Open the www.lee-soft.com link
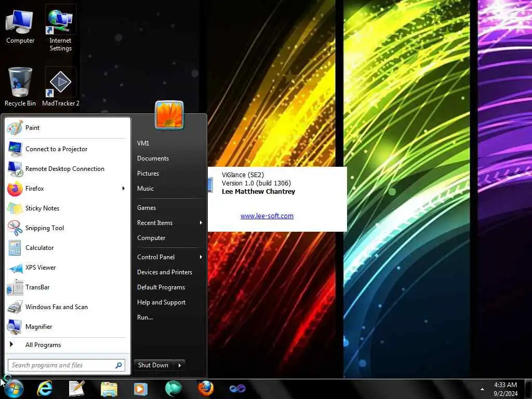532x399 pixels. point(267,216)
